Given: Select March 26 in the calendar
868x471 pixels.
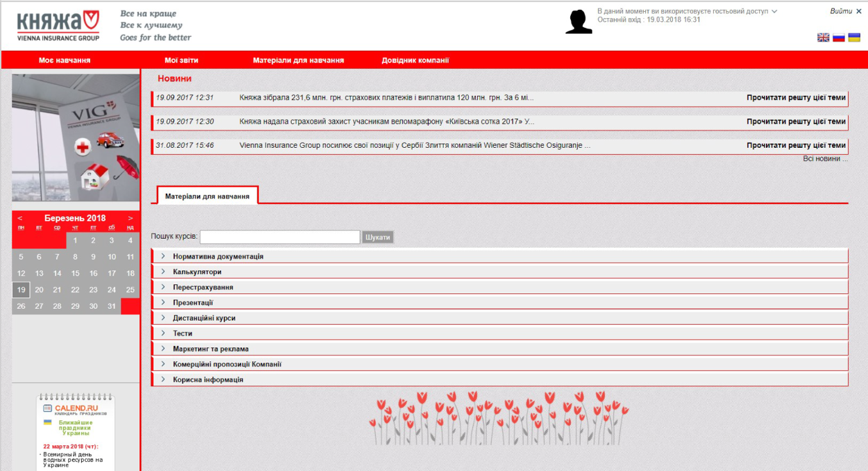Looking at the screenshot, I should click(21, 306).
